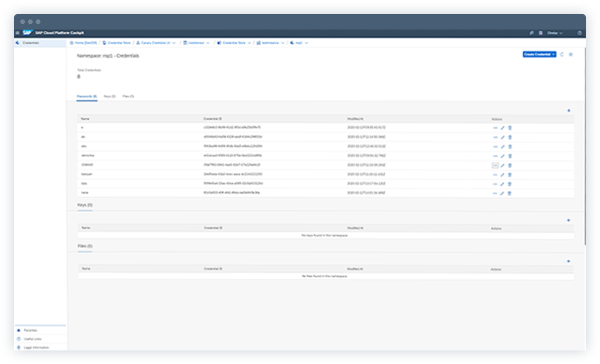
Task: Delete the 'nana' credential with the trash icon
Action: (x=509, y=193)
